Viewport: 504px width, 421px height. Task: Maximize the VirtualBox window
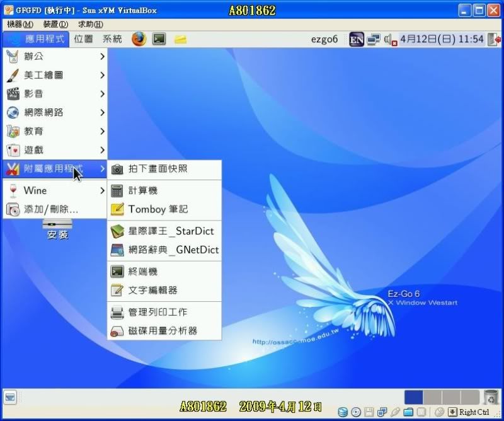[479, 11]
